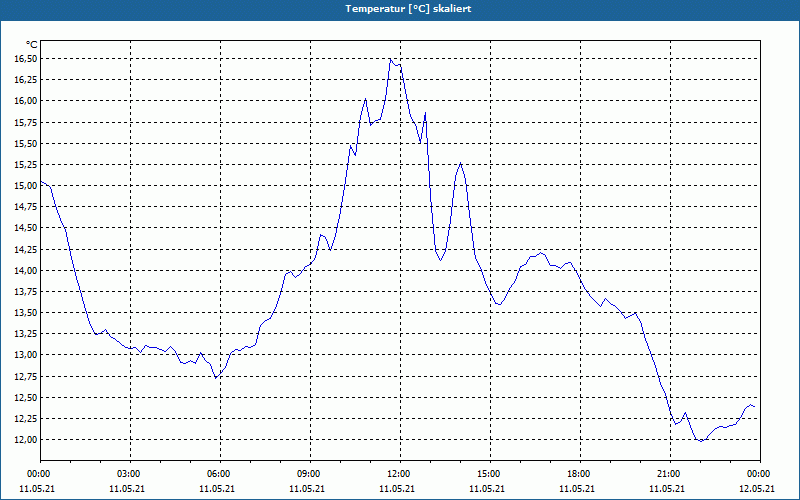
Task: Click the 15,50 y-axis value
Action: pos(26,143)
